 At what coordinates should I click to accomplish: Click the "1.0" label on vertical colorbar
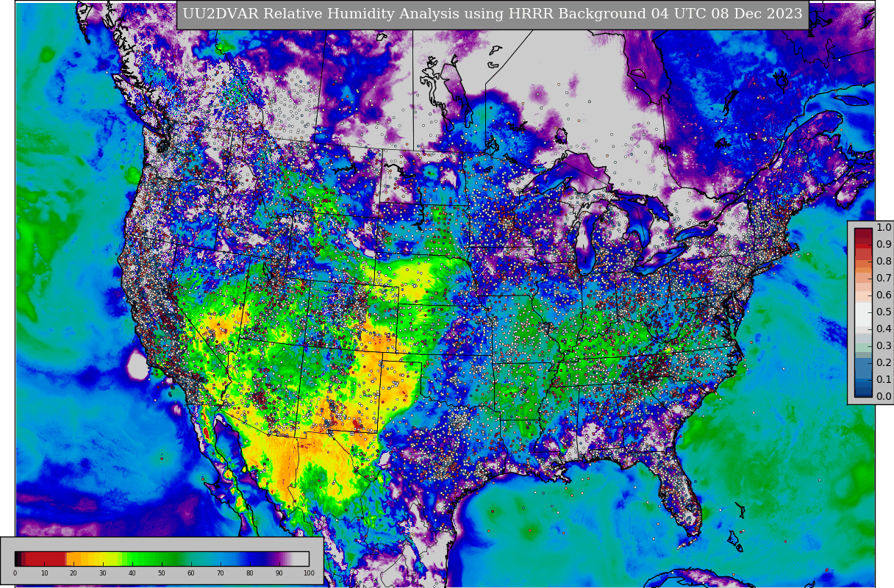[x=884, y=228]
